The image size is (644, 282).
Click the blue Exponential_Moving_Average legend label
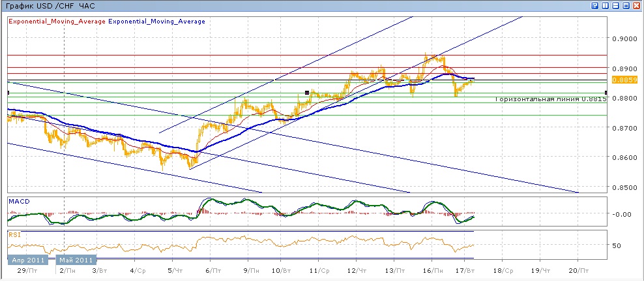[x=156, y=22]
